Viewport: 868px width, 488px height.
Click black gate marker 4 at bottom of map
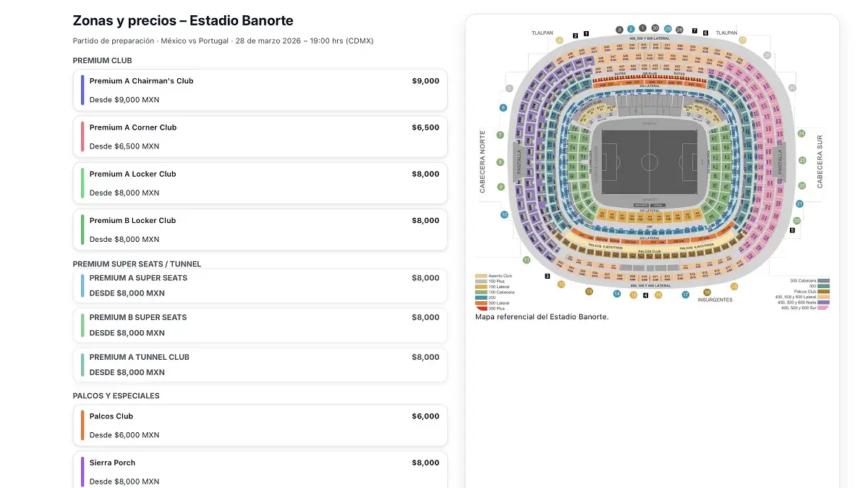[x=645, y=295]
